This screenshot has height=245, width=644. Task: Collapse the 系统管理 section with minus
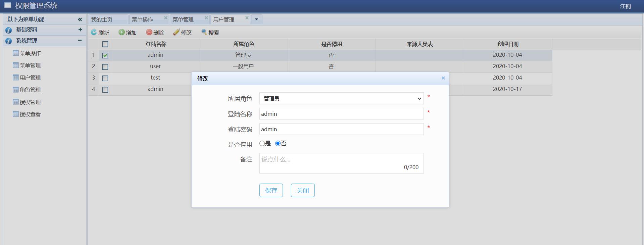[x=80, y=40]
